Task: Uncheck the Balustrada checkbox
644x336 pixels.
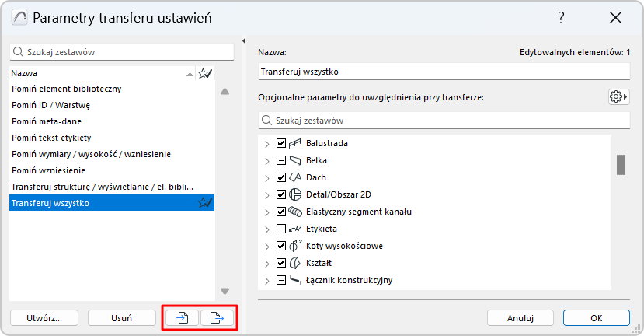Action: tap(281, 144)
